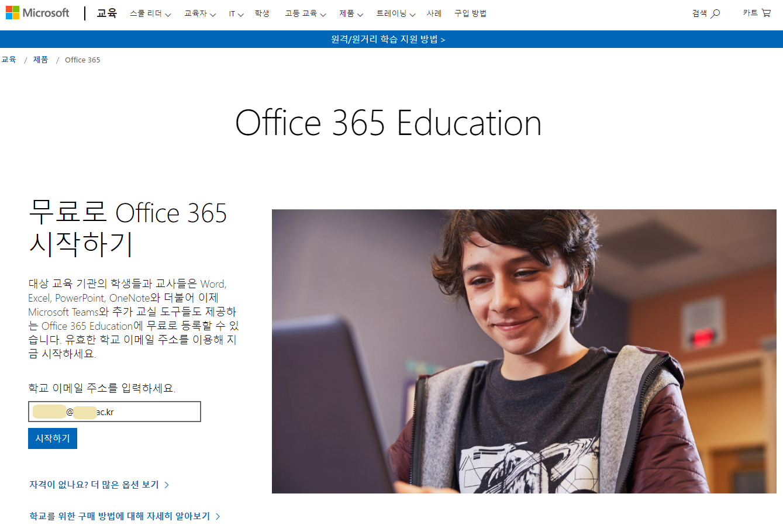783x532 pixels.
Task: Expand the 교육자 dropdown menu
Action: (x=200, y=13)
